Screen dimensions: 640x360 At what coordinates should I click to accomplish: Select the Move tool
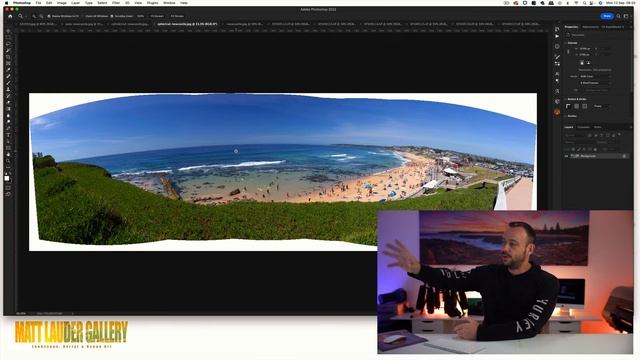[x=8, y=31]
